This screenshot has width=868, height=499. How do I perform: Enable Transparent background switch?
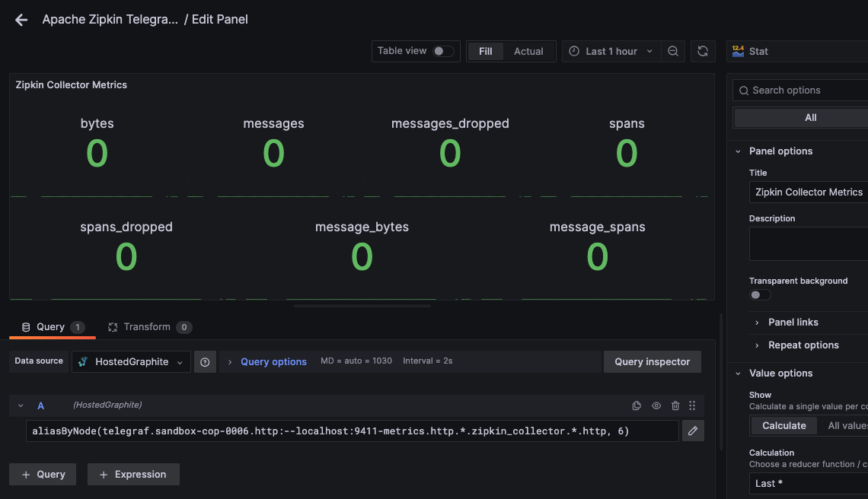tap(760, 295)
